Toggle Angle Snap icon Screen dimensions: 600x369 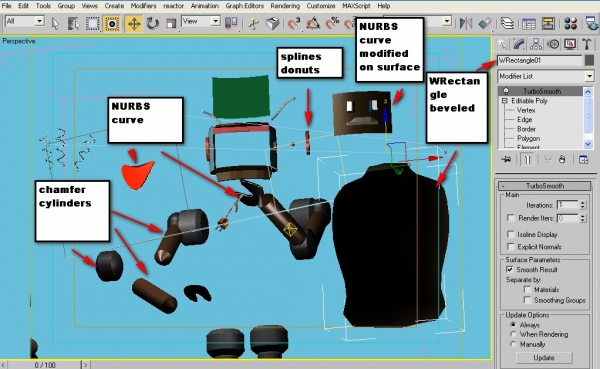(x=313, y=24)
